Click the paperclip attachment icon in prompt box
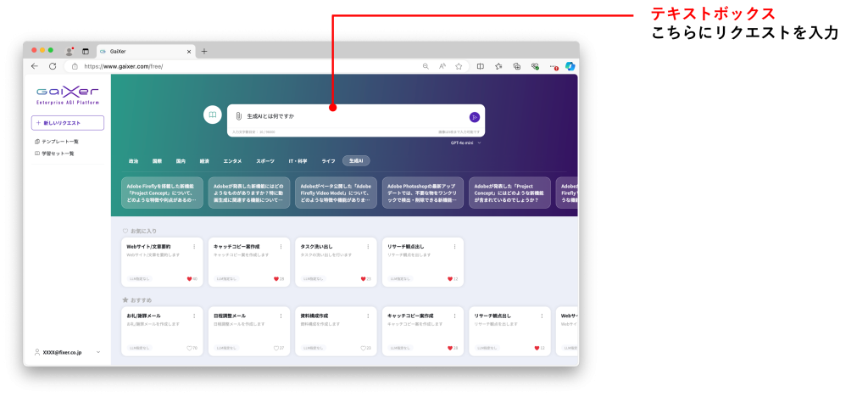Viewport: 868px width, 397px height. [x=239, y=116]
